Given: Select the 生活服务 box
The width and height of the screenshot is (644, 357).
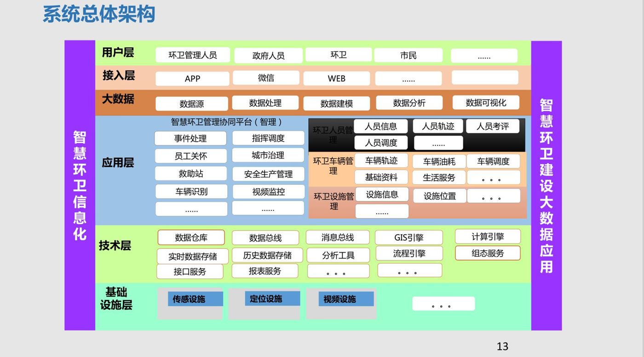Looking at the screenshot, I should point(439,178).
